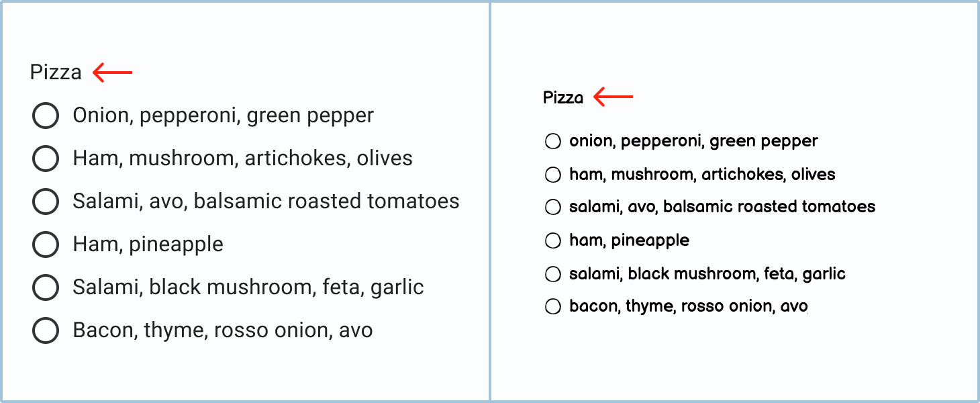Select lowercase 'bacon, thyme, rosso onion, avo' radio
Screen dimensions: 980x403
pos(552,307)
